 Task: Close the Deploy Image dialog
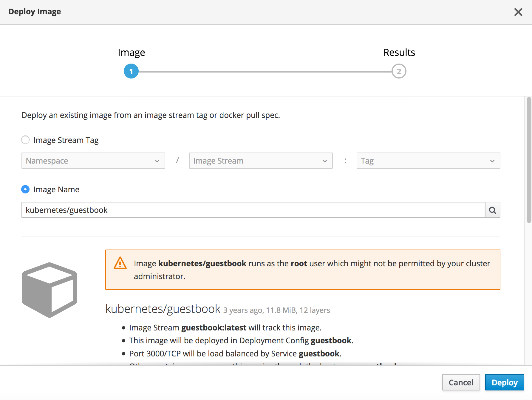pos(518,12)
